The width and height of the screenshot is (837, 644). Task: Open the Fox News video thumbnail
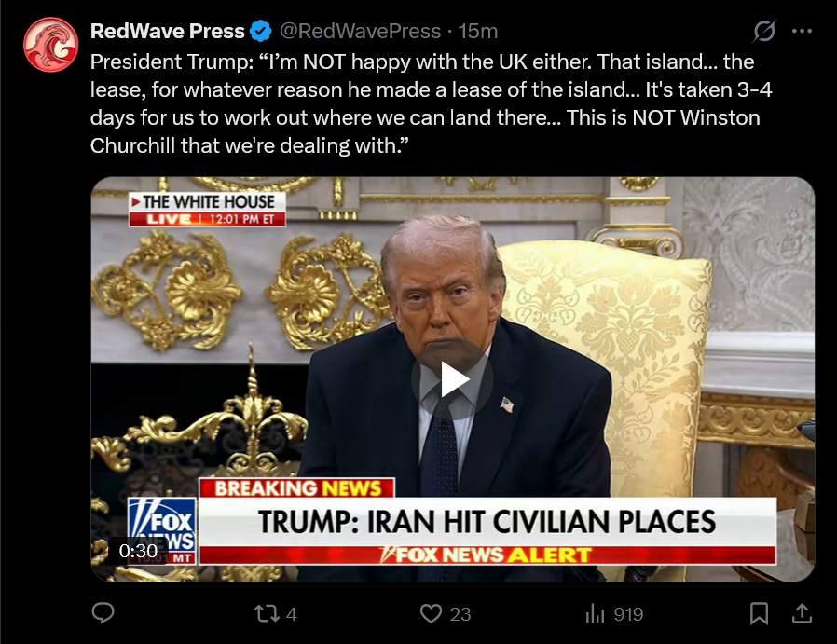tap(453, 378)
